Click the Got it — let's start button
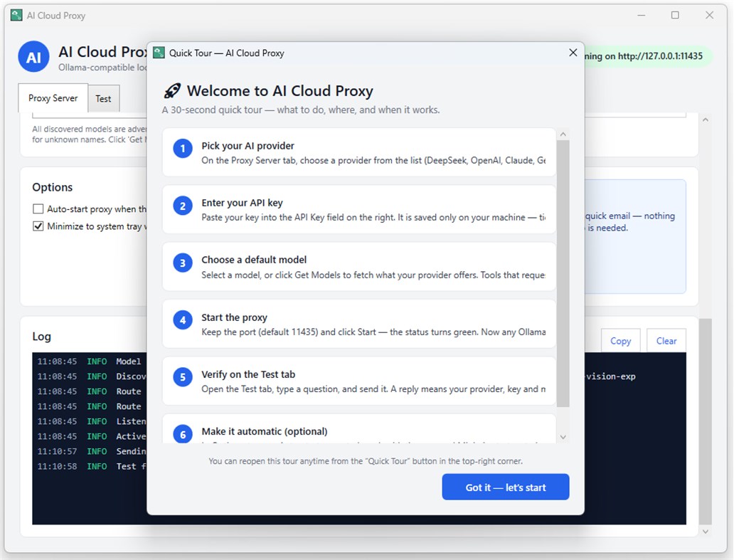 [x=506, y=487]
